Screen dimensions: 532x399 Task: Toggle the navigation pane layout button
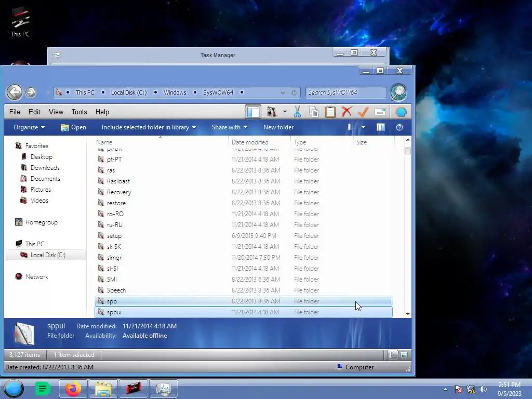253,112
